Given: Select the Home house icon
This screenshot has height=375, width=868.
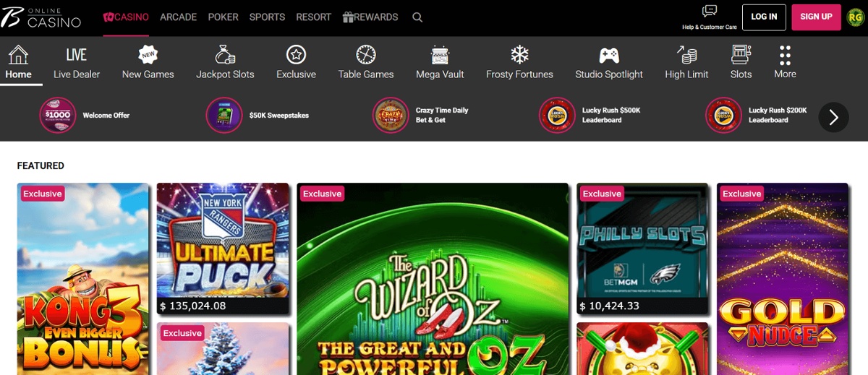Looking at the screenshot, I should (18, 54).
